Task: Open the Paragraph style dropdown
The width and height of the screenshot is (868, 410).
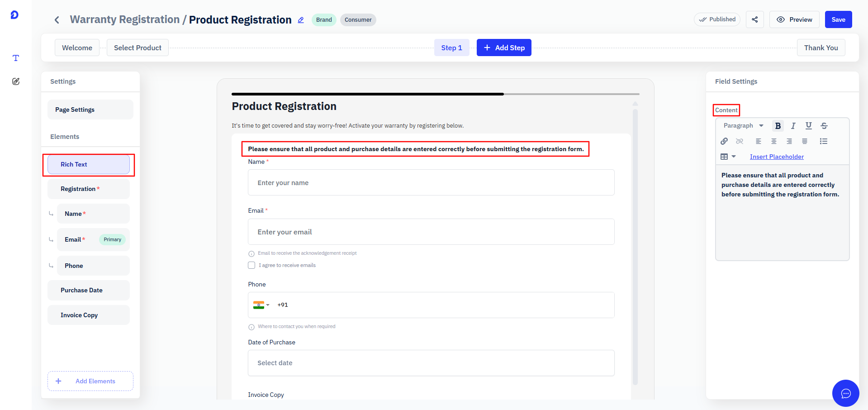Action: click(743, 126)
